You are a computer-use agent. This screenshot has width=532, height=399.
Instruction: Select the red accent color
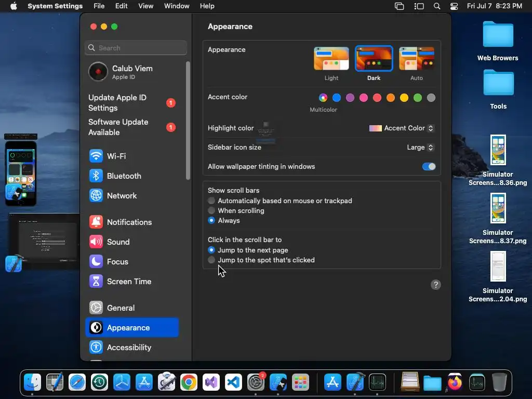[377, 98]
